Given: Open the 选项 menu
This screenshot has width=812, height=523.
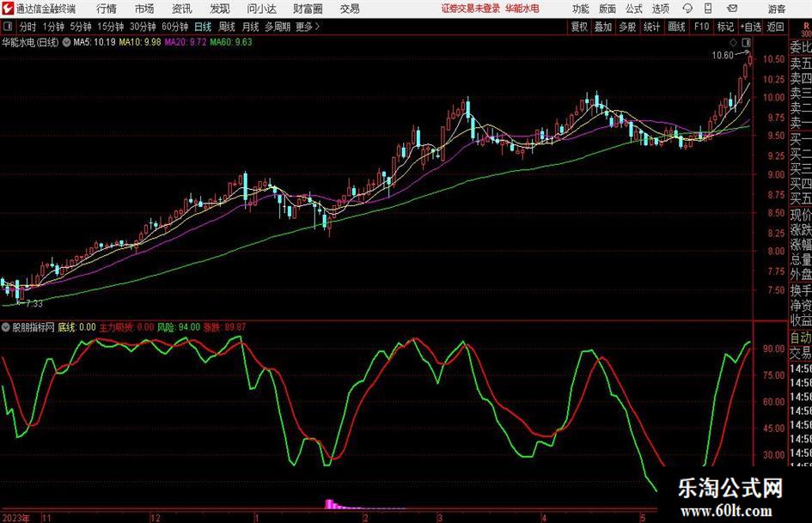Looking at the screenshot, I should coord(660,9).
